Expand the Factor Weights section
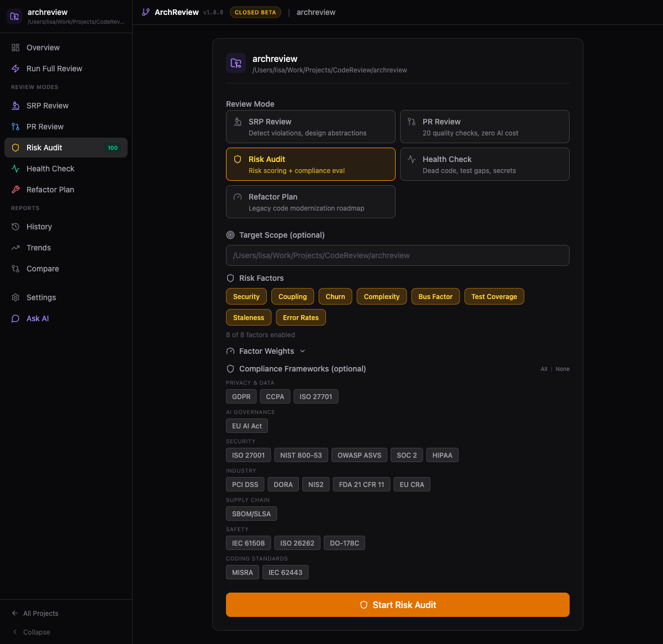Image resolution: width=663 pixels, height=644 pixels. pyautogui.click(x=266, y=351)
